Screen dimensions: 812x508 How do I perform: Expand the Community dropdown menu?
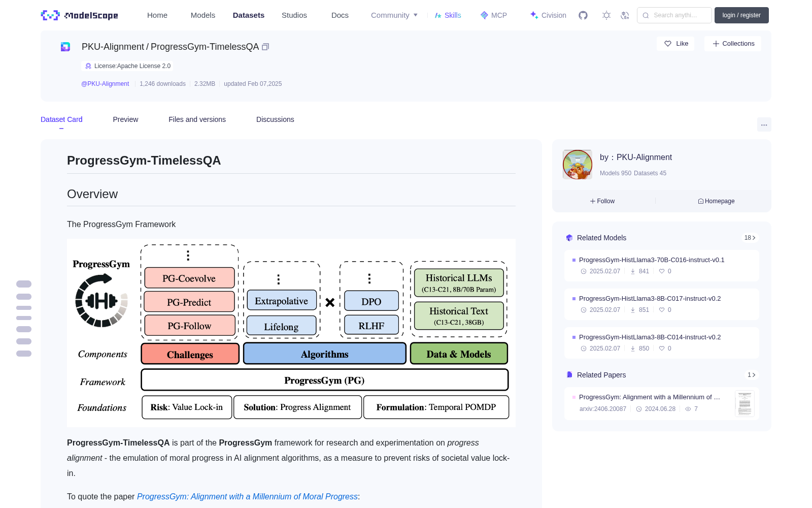pyautogui.click(x=394, y=15)
